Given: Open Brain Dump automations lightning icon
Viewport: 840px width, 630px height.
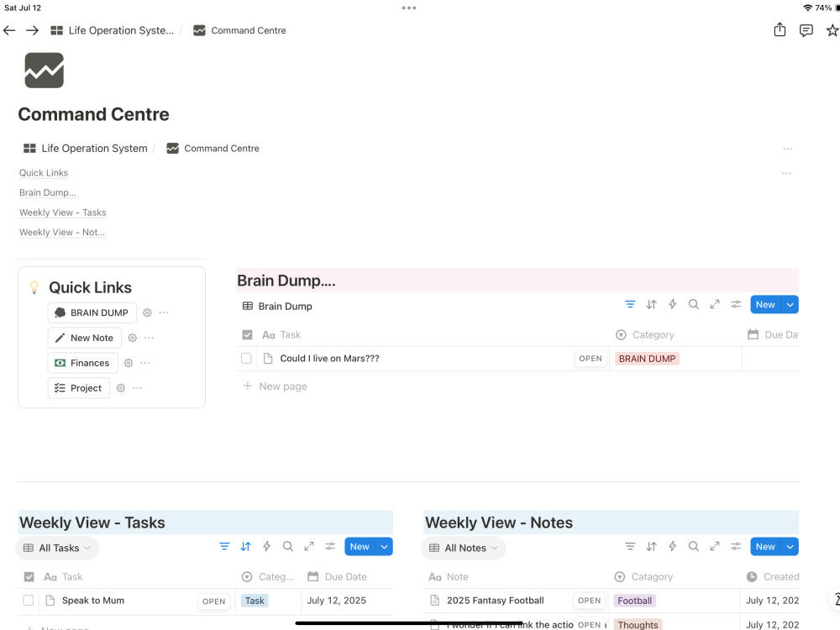Looking at the screenshot, I should [672, 304].
